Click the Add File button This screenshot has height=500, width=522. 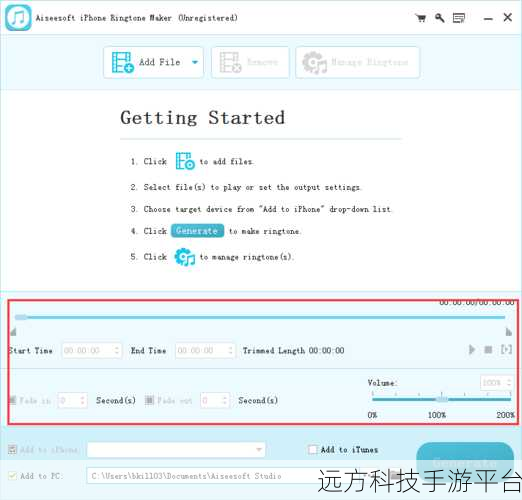(x=153, y=62)
